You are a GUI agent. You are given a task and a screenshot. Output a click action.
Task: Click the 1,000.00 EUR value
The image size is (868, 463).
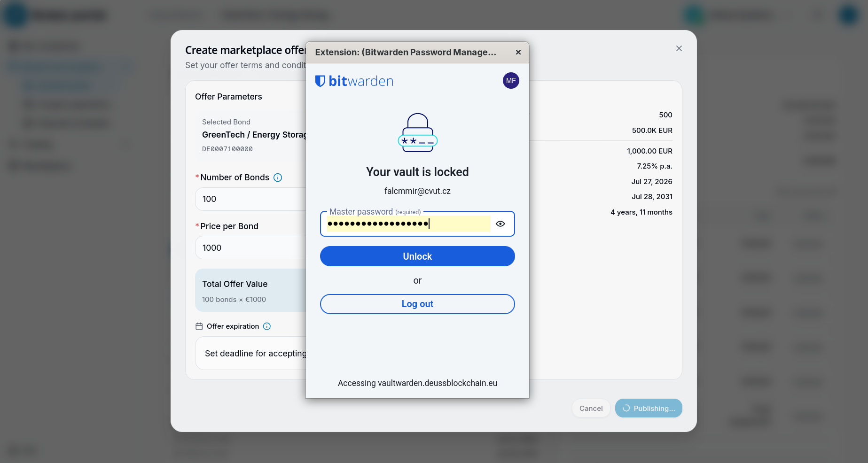click(x=649, y=151)
